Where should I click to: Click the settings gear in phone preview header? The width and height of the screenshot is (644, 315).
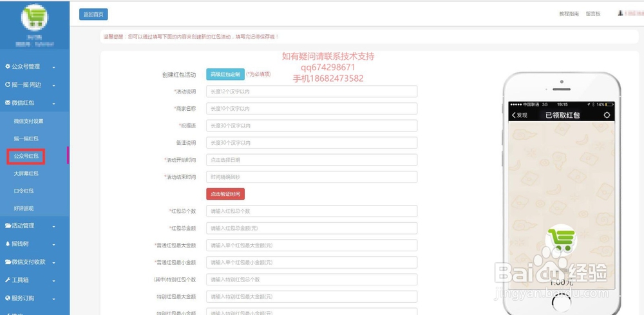click(607, 115)
